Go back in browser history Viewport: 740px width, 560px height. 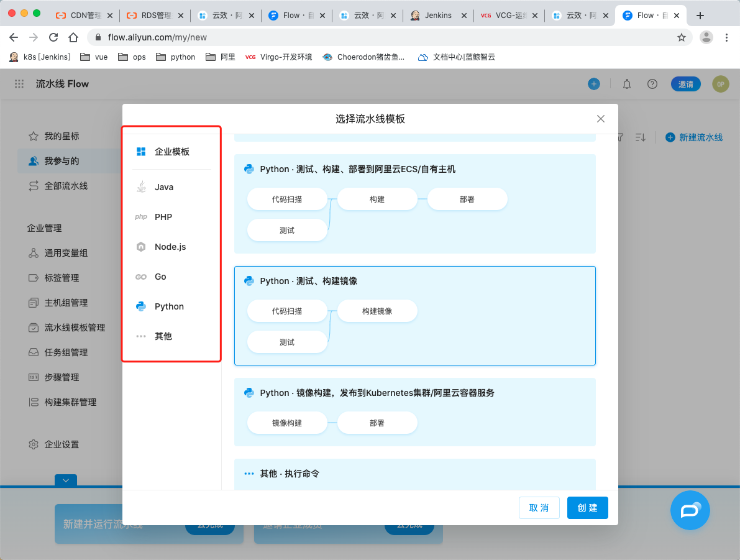[x=14, y=37]
